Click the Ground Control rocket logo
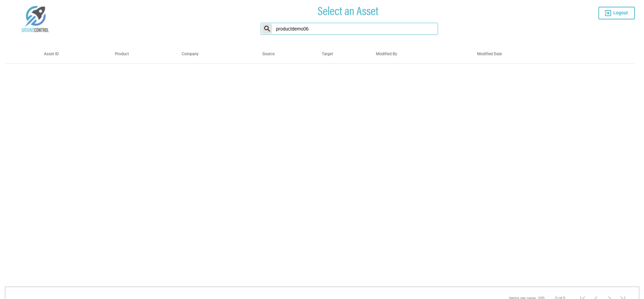 pos(35,19)
